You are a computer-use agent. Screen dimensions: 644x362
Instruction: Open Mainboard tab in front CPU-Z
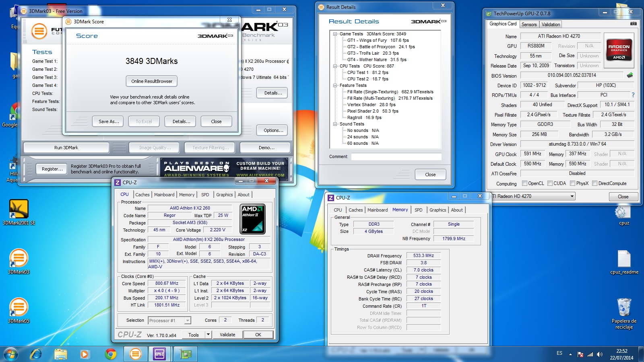[x=164, y=195]
